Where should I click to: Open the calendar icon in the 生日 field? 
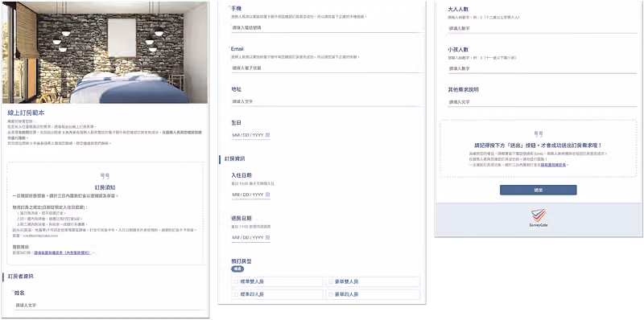coord(268,135)
